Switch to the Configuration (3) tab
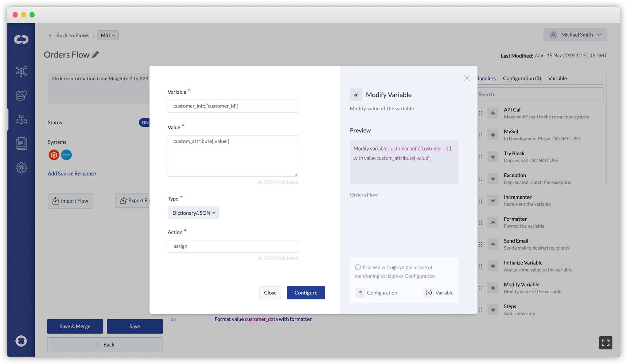627x364 pixels. click(x=522, y=78)
